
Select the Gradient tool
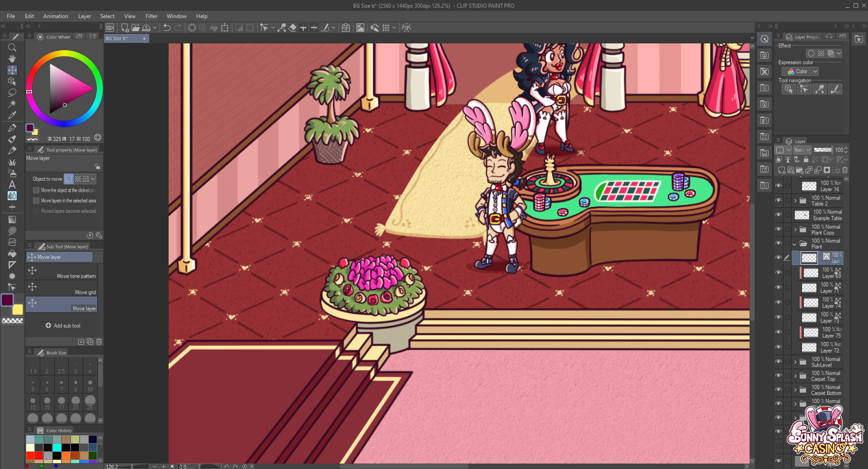pos(12,220)
